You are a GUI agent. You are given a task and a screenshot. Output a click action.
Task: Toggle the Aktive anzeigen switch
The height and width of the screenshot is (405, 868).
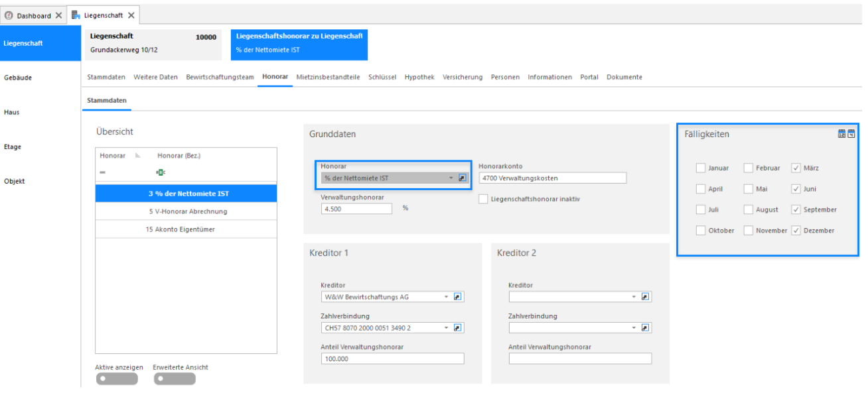click(x=117, y=378)
